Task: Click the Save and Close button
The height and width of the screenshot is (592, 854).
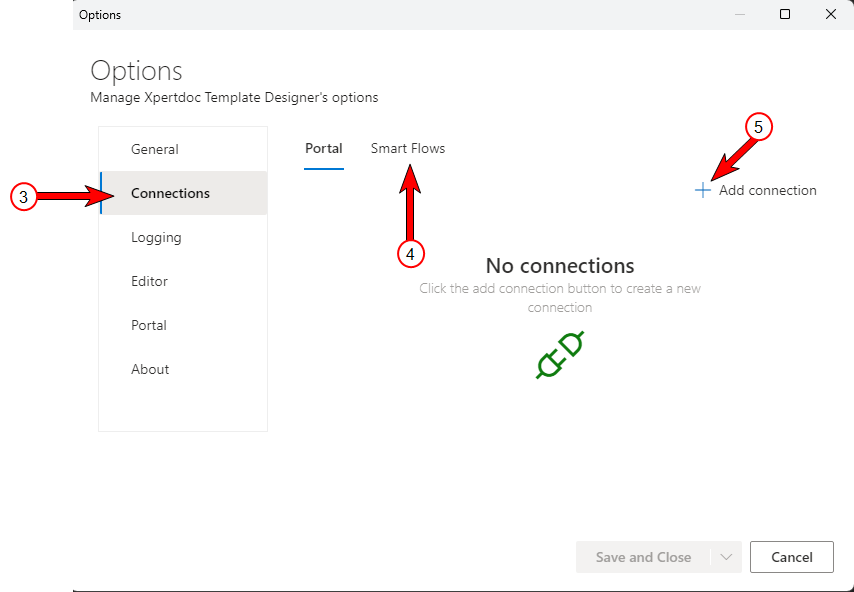Action: point(643,557)
